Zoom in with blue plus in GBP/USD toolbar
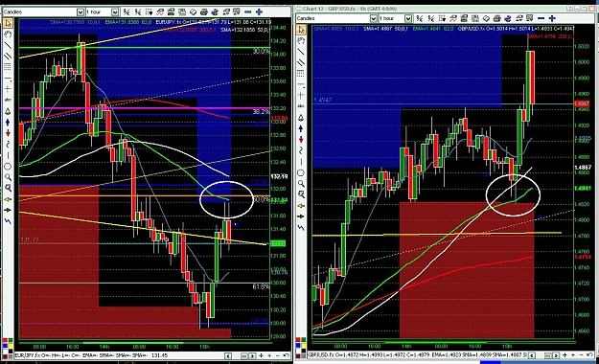The image size is (599, 364). [x=552, y=18]
